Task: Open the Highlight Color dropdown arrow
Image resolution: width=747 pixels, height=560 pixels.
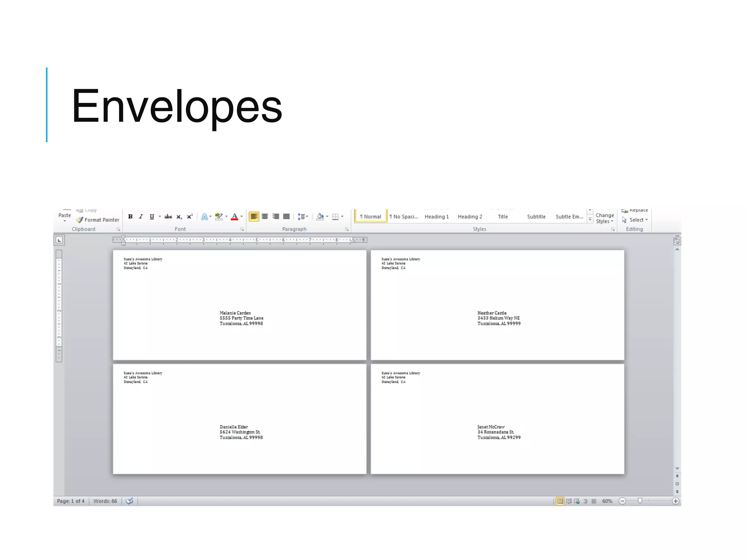Action: 227,217
